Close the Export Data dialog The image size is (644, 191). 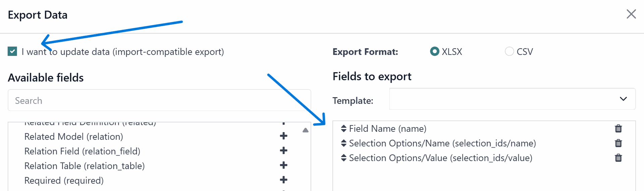[631, 14]
